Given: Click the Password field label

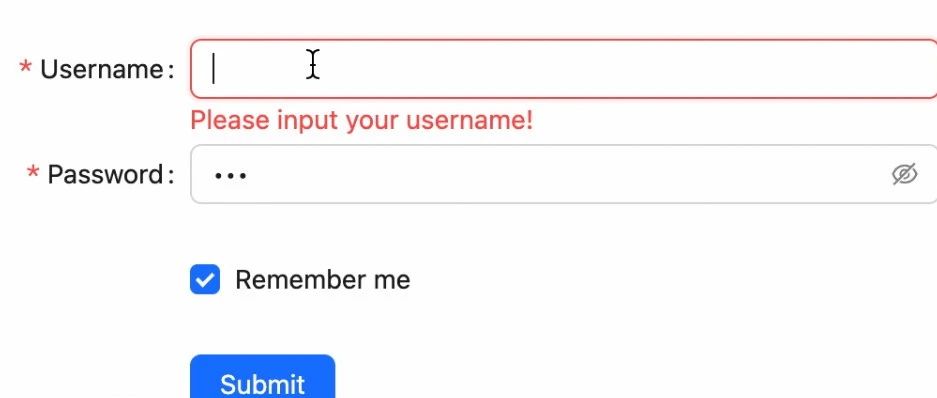Looking at the screenshot, I should pos(105,174).
